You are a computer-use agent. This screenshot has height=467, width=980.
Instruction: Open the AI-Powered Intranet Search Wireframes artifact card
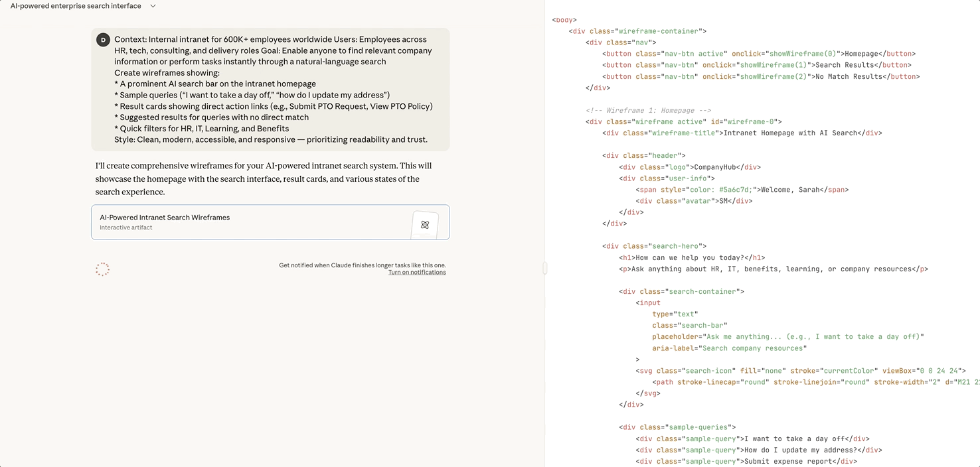pyautogui.click(x=270, y=222)
